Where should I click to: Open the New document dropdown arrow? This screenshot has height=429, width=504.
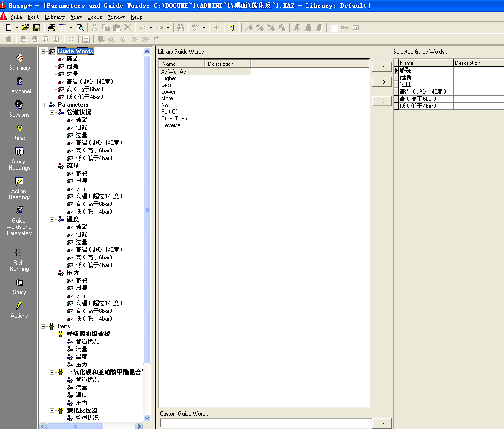17,28
